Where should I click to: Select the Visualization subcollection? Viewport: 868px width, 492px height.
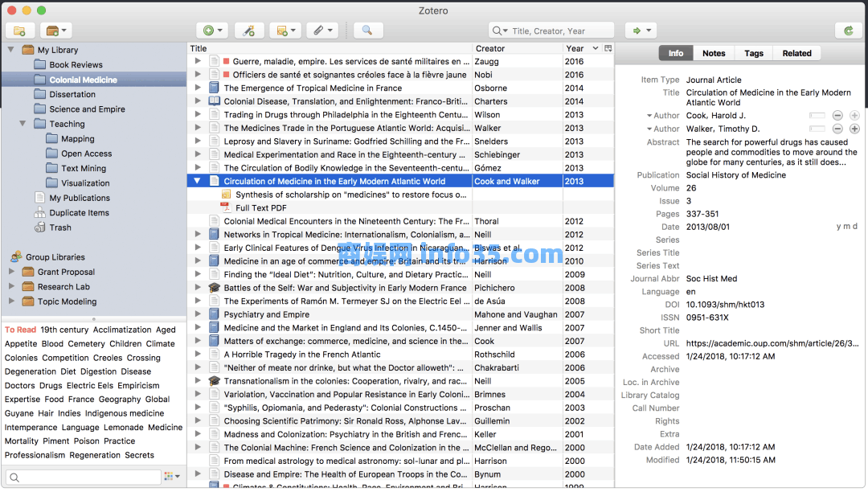[x=85, y=182]
